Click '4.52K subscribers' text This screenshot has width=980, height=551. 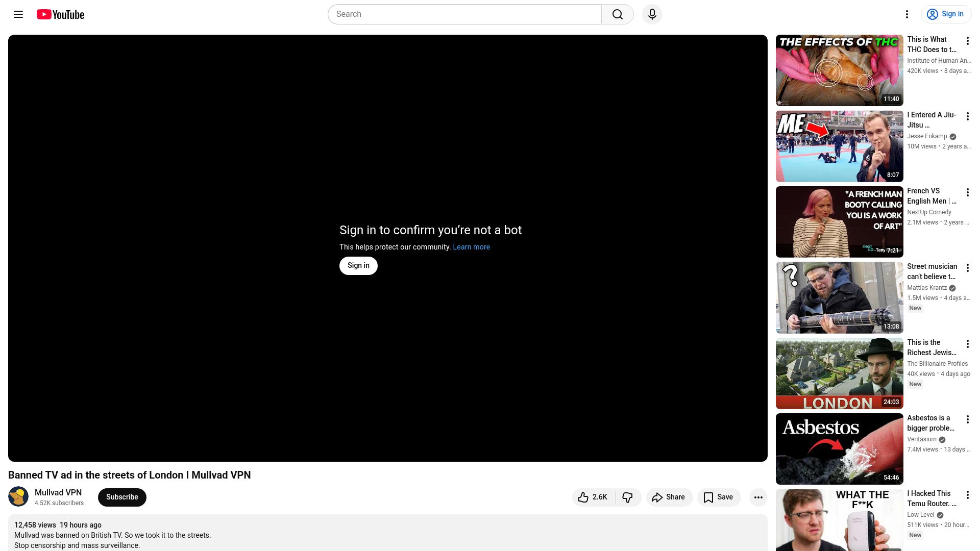59,503
